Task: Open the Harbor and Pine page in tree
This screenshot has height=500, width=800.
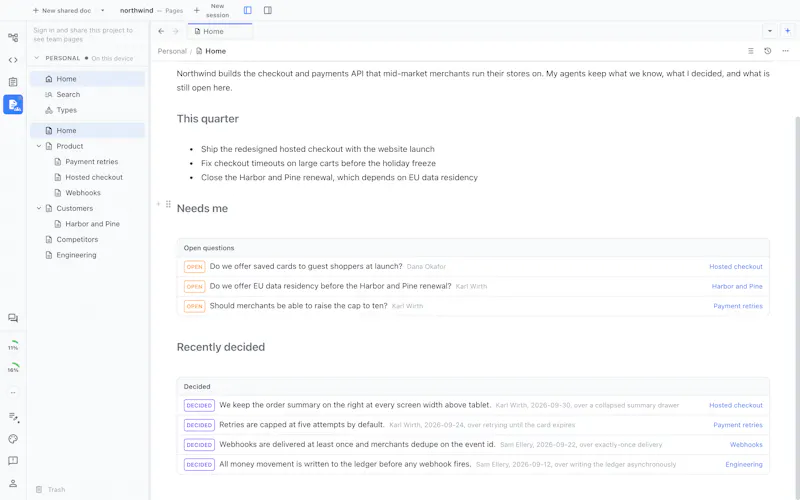Action: tap(92, 224)
